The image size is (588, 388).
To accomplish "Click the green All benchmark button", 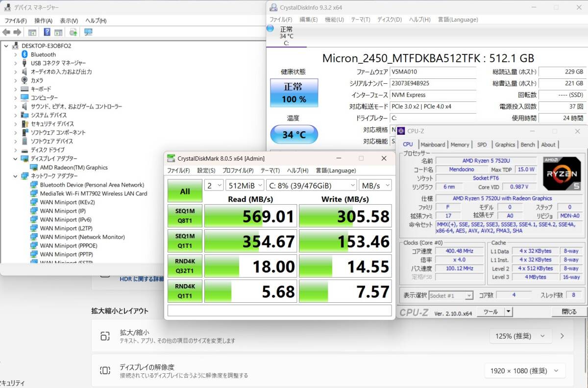I will point(185,191).
